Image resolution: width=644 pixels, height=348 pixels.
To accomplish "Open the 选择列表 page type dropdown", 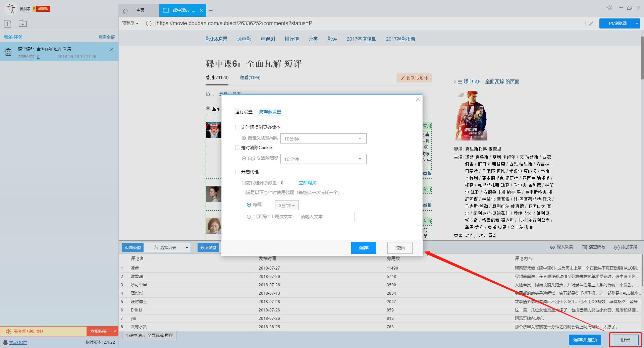I will pos(167,247).
